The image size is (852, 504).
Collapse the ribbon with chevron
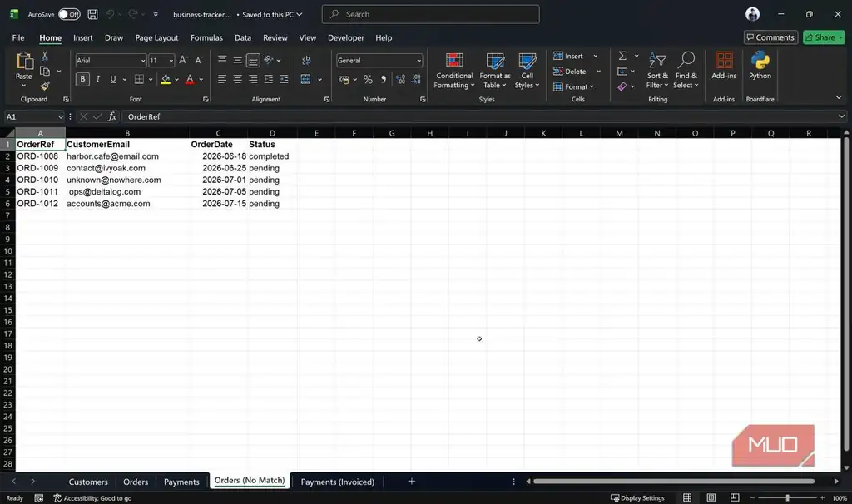839,98
